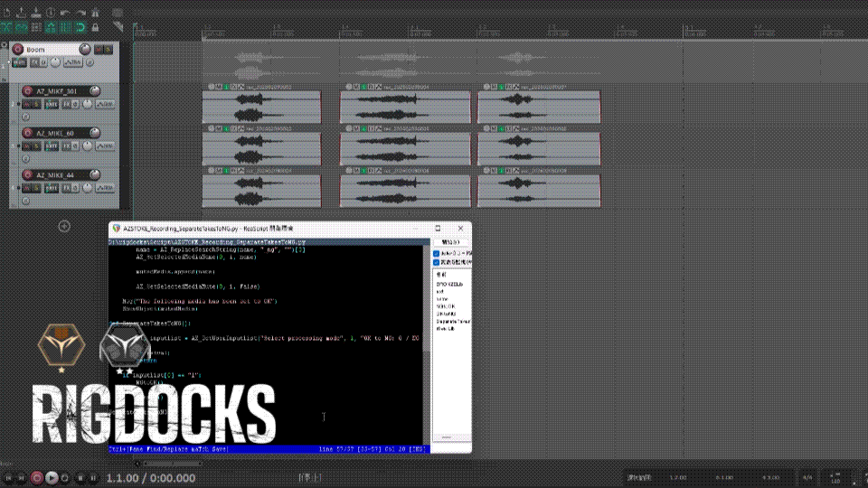Viewport: 868px width, 488px height.
Task: Open input routing on AZ_MIKE_301 track
Action: (x=52, y=104)
